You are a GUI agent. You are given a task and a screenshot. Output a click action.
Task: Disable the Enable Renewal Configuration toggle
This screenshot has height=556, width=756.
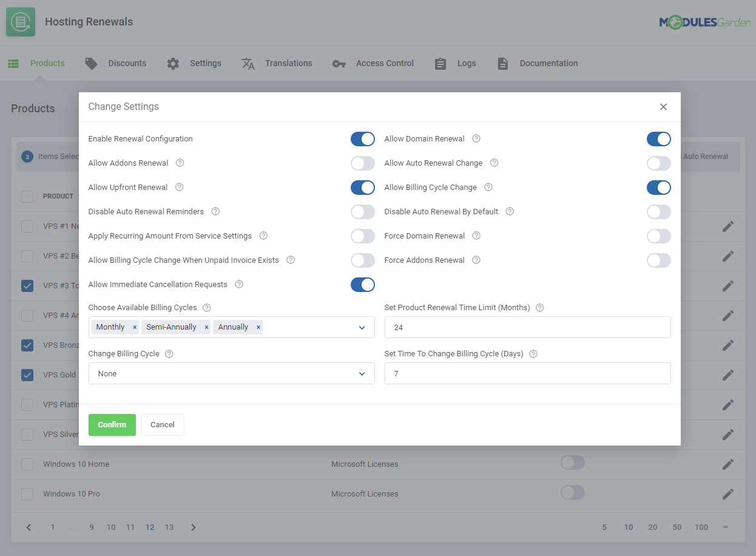coord(363,139)
